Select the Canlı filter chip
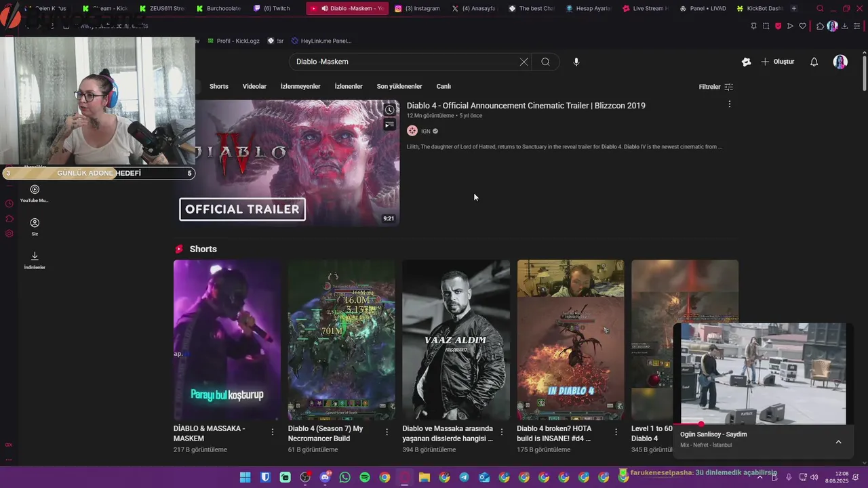868x488 pixels. click(x=443, y=86)
